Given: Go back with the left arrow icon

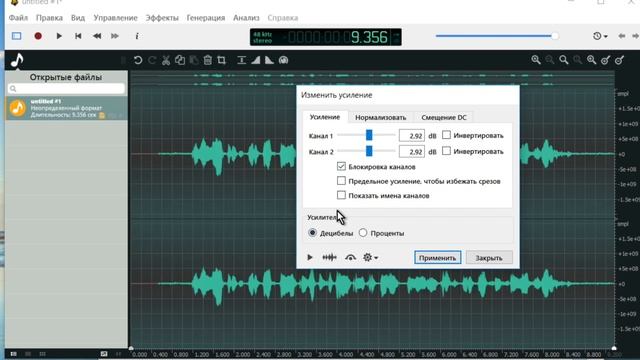Looking at the screenshot, I should (622, 36).
